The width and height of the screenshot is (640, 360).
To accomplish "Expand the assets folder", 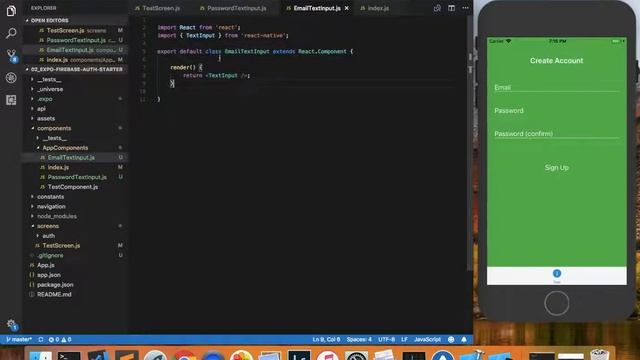I will click(x=46, y=118).
